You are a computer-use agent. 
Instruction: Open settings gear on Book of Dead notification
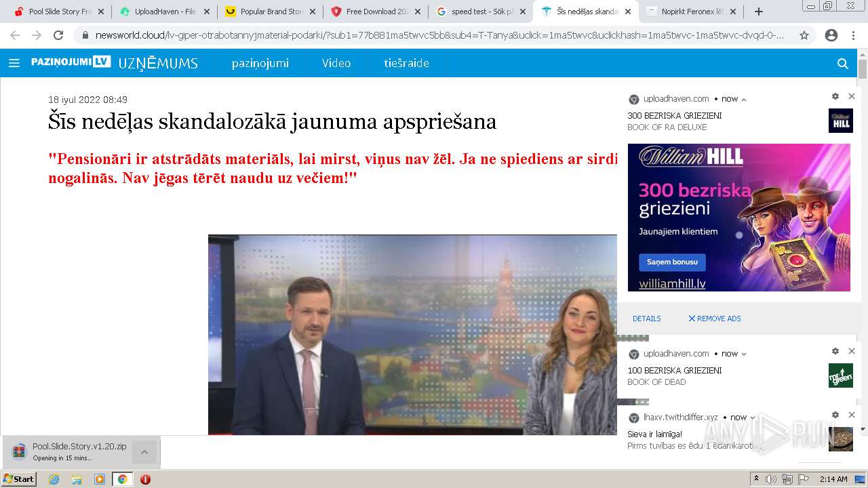click(x=835, y=351)
